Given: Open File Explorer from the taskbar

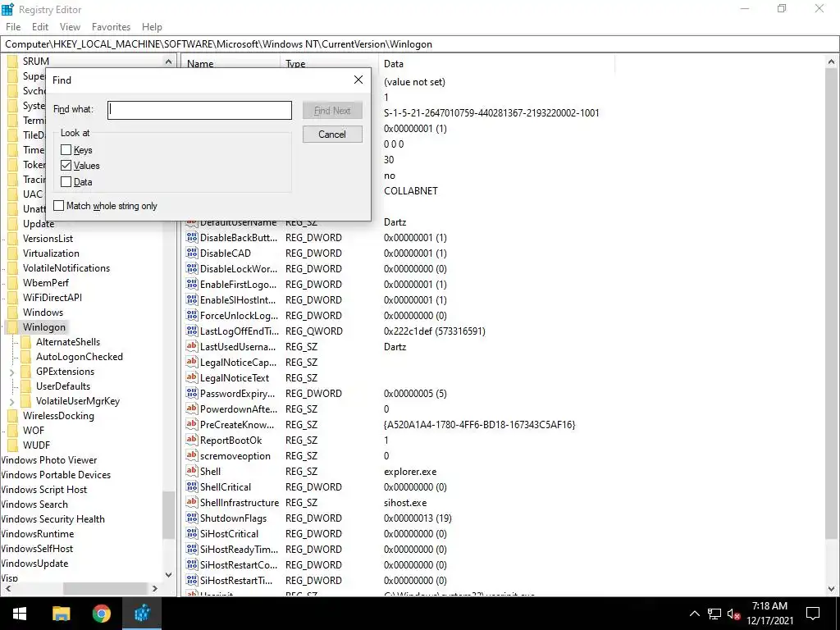Looking at the screenshot, I should point(61,614).
